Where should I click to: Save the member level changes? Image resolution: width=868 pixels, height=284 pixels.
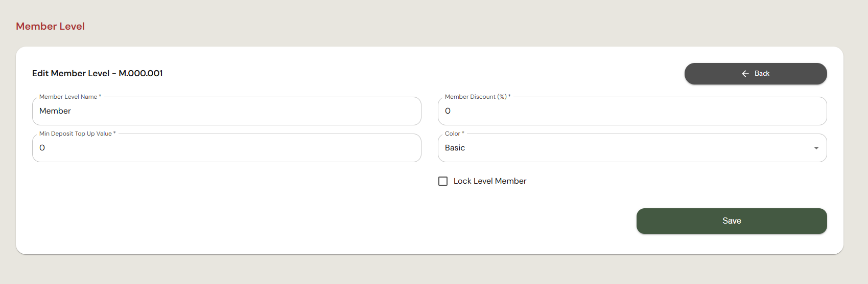tap(732, 221)
